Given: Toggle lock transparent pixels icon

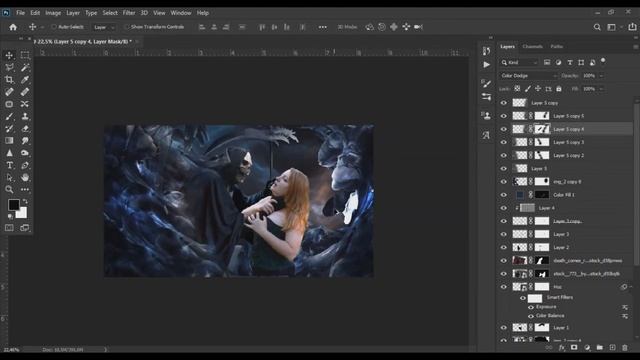Looking at the screenshot, I should (x=517, y=89).
